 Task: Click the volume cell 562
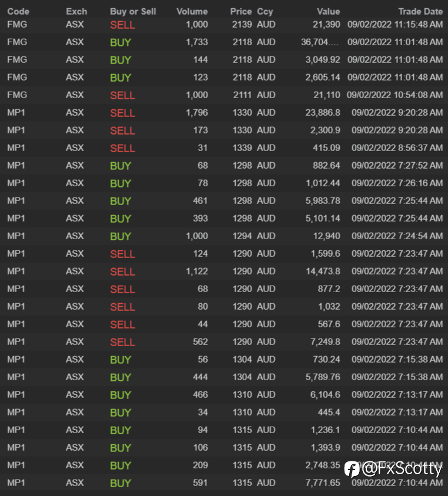(x=200, y=342)
